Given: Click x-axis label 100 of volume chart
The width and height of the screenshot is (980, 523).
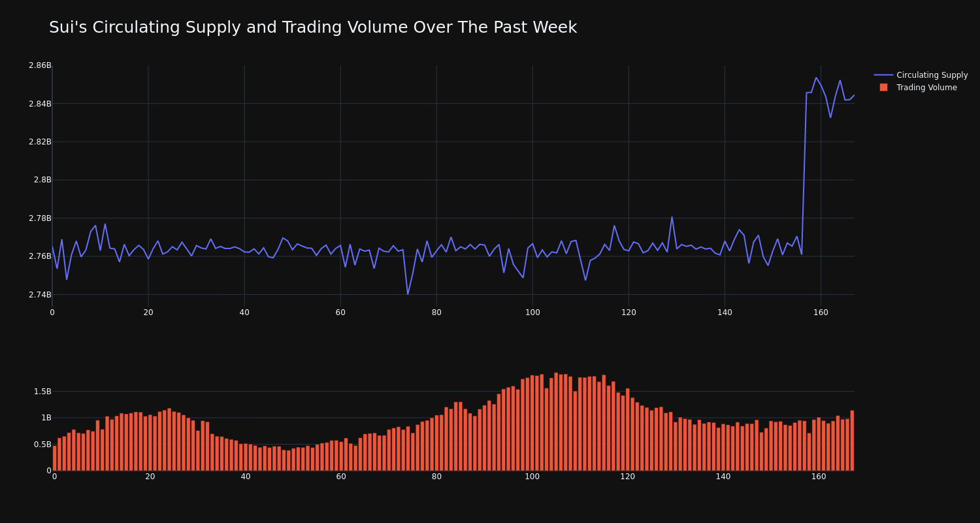Looking at the screenshot, I should [x=532, y=477].
